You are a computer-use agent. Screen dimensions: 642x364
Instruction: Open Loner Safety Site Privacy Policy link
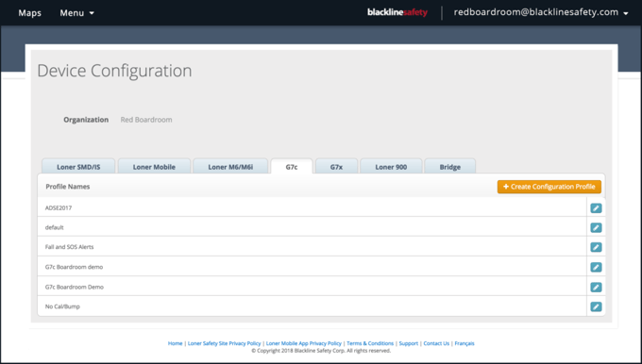[x=224, y=343]
